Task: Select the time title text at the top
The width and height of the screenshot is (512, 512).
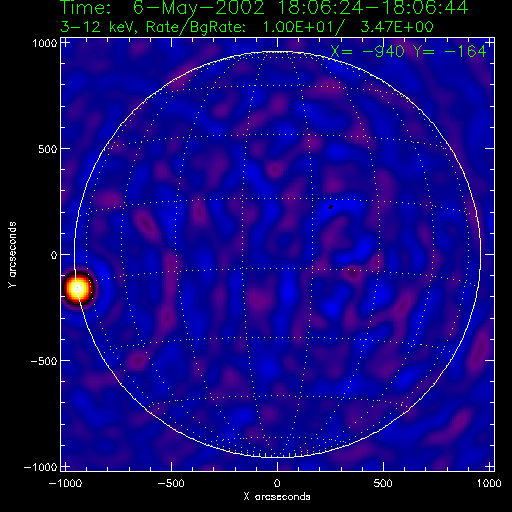Action: click(x=264, y=8)
